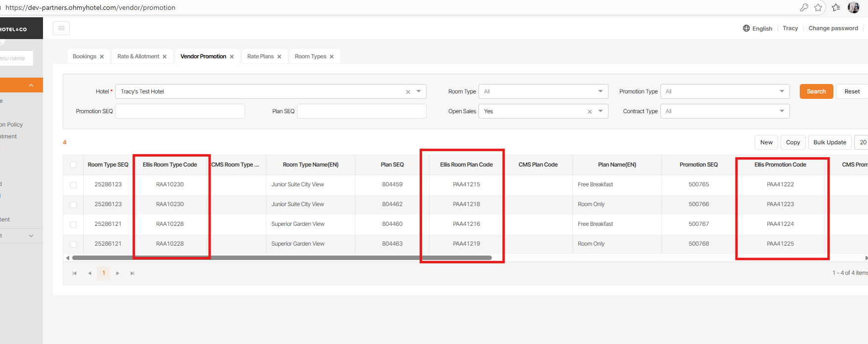
Task: Click the globe language icon
Action: tap(746, 28)
